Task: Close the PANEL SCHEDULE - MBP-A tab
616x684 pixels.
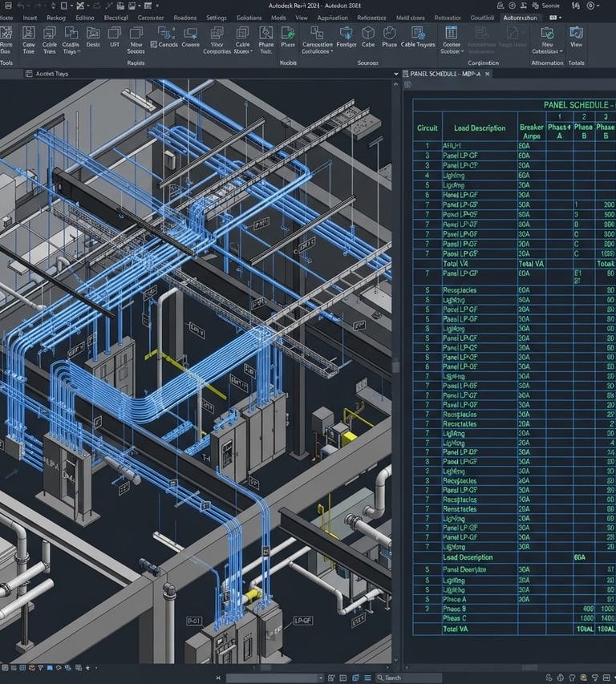Action: click(x=488, y=74)
